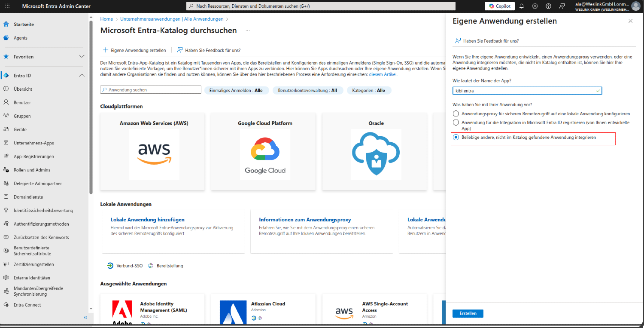Image resolution: width=644 pixels, height=328 pixels.
Task: Click the Zurücksetzen des Kennworts key icon
Action: click(6, 237)
